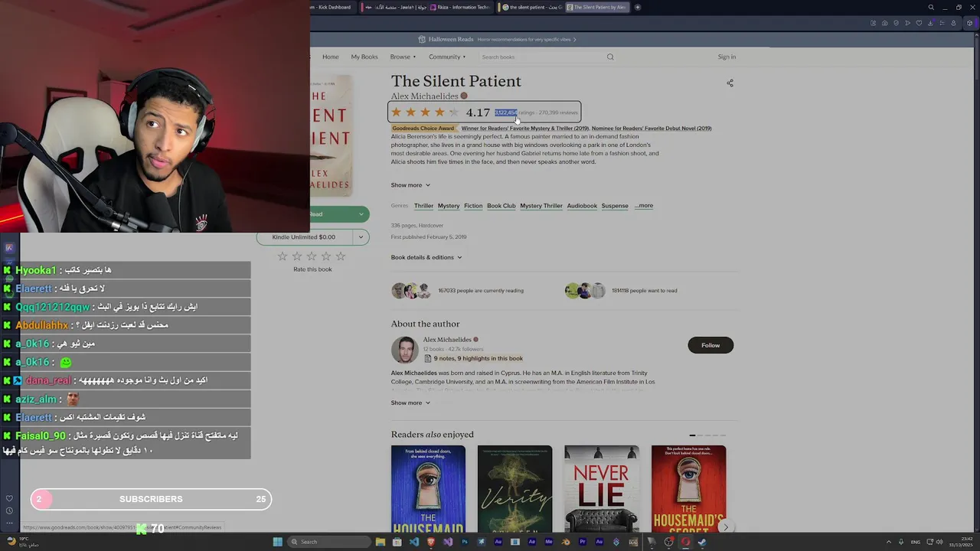Open Brave browser from taskbar
The height and width of the screenshot is (551, 980).
(x=431, y=542)
